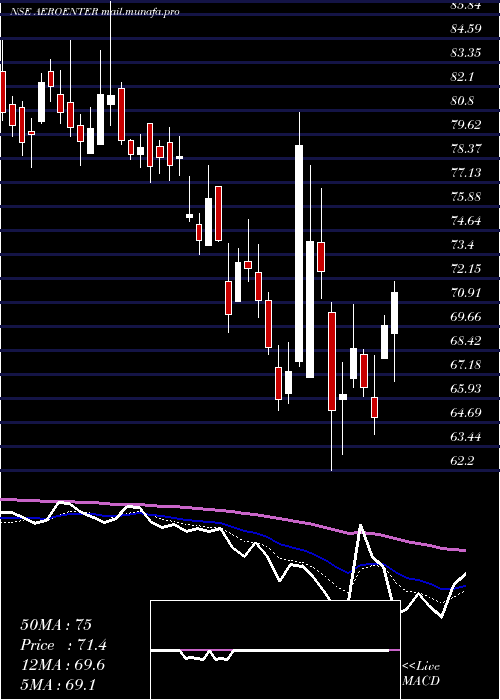Image resolution: width=500 pixels, height=700 pixels.
Task: Click the 74.64 price axis label
Action: [x=466, y=221]
